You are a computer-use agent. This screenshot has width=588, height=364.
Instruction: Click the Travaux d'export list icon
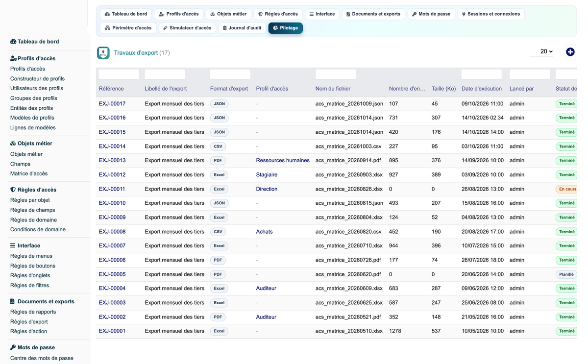pos(103,53)
